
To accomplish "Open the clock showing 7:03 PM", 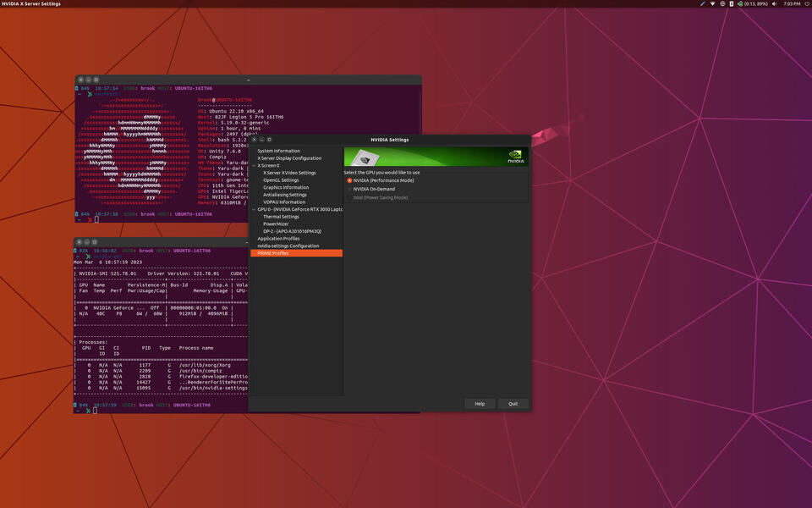I will pos(792,3).
